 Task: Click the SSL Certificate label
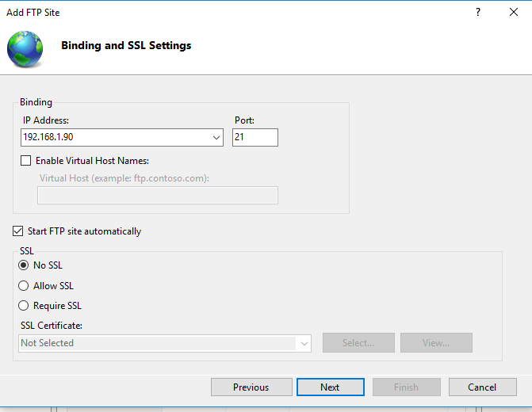52,326
